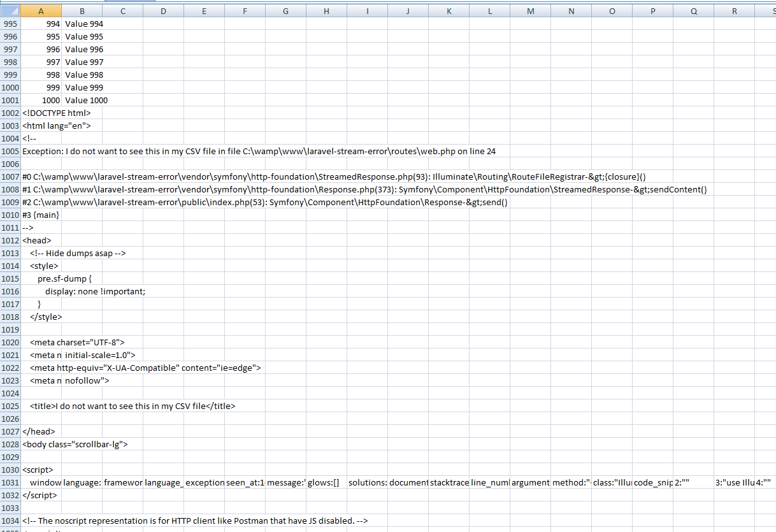Select column C header
Viewport: 776px width, 532px height.
tap(123, 11)
